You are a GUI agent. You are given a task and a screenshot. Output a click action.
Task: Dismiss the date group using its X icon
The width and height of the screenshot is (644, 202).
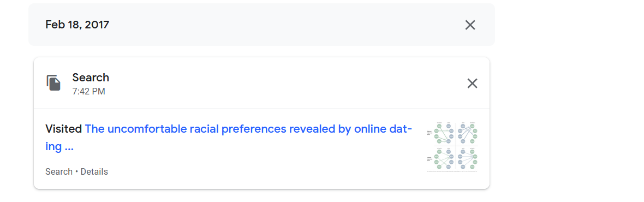pos(470,25)
